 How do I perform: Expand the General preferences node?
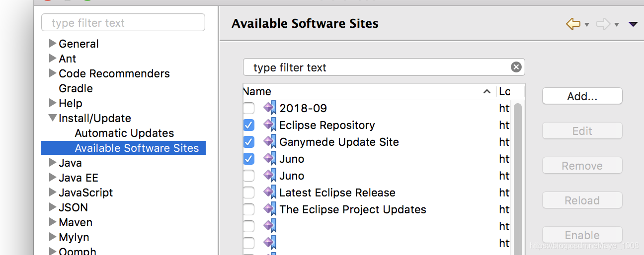click(x=53, y=43)
